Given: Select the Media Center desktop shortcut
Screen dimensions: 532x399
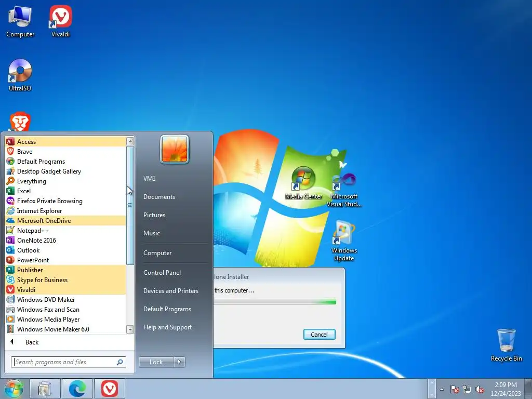Looking at the screenshot, I should tap(303, 183).
